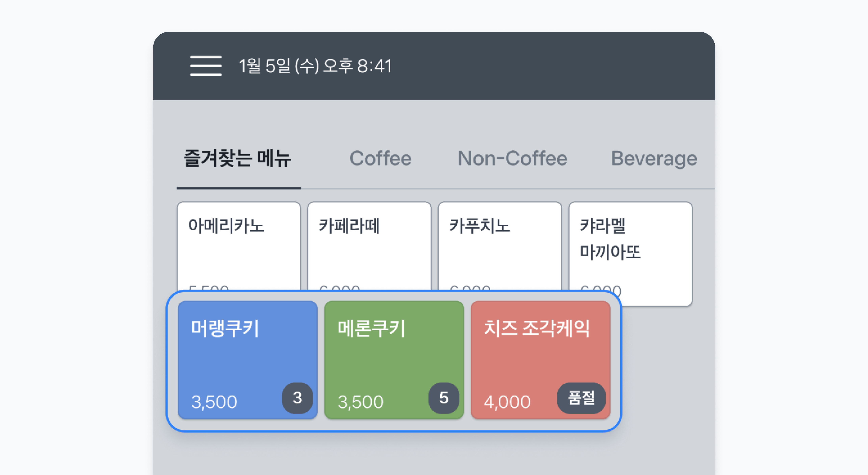This screenshot has height=475, width=868.
Task: Click the 4,000 price on 치즈 조각케익
Action: 507,402
